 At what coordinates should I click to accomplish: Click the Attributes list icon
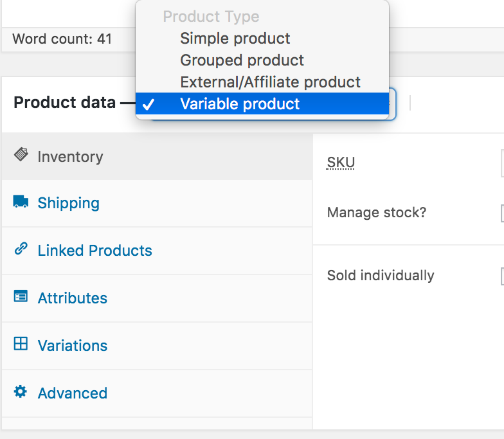[x=21, y=296]
